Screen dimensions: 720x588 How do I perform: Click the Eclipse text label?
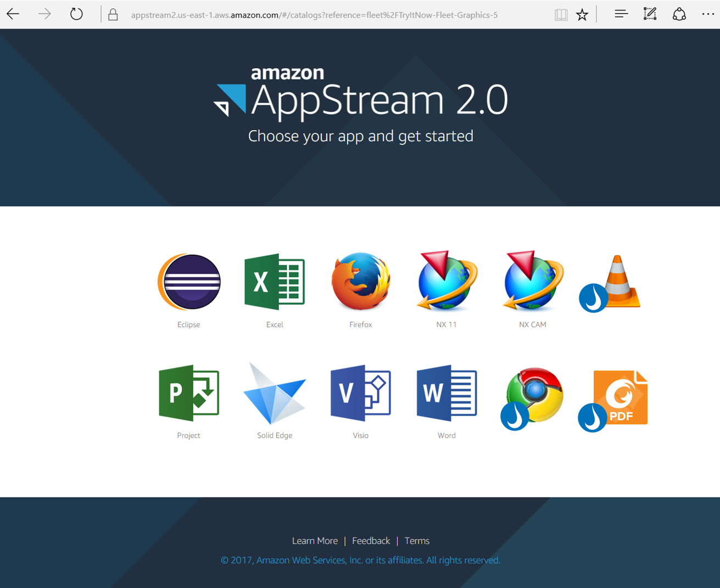(188, 324)
